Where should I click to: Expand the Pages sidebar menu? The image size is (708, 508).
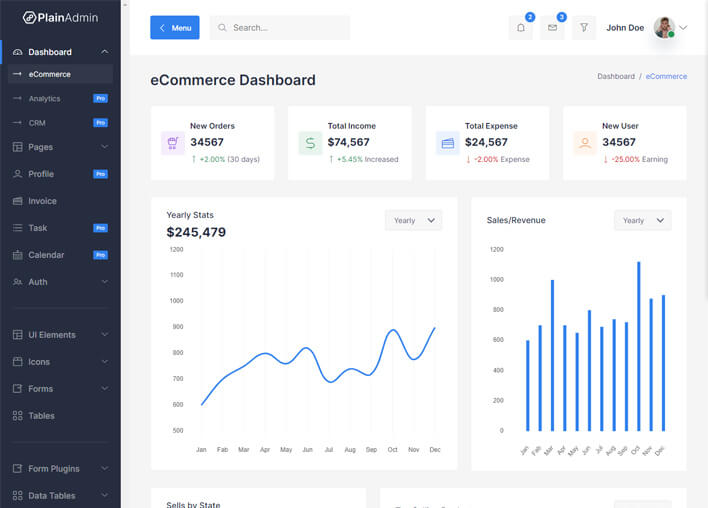(60, 147)
